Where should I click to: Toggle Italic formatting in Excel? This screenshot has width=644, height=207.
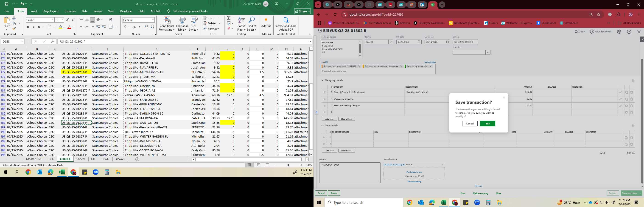(x=34, y=27)
